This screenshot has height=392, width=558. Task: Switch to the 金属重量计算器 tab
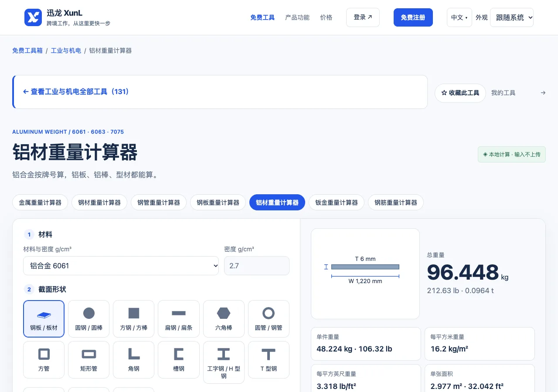[40, 203]
